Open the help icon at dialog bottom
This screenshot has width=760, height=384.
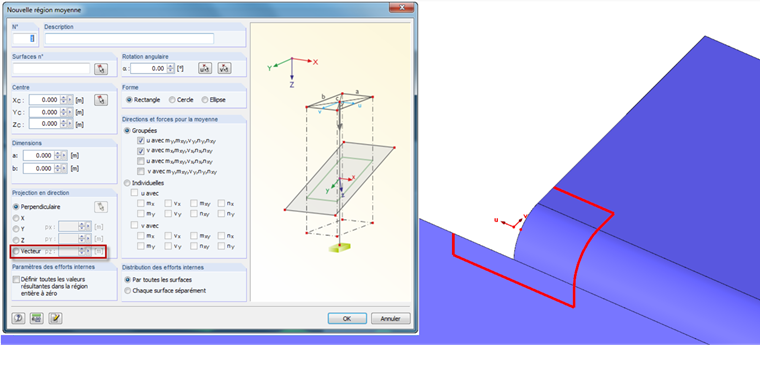(x=18, y=319)
